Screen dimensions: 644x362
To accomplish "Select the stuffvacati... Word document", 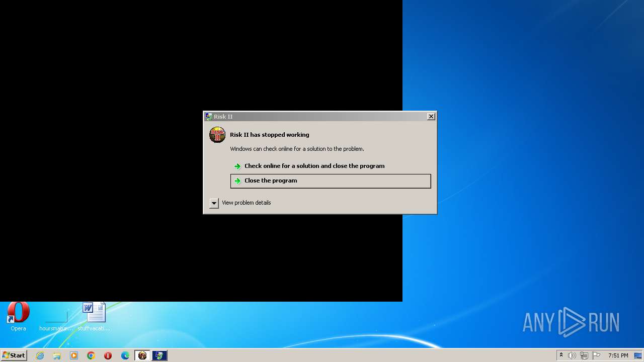I will click(94, 317).
